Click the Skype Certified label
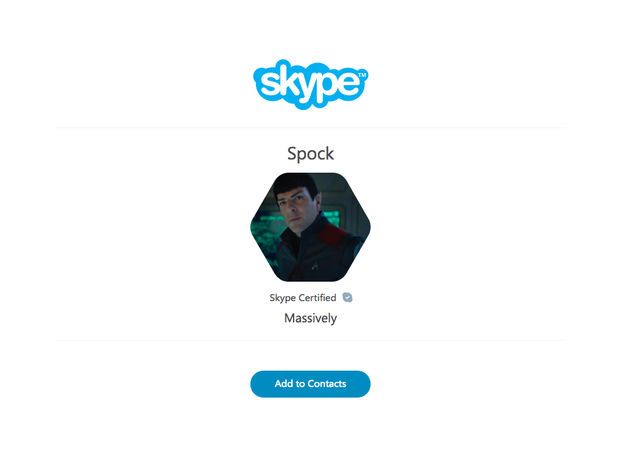 (303, 298)
